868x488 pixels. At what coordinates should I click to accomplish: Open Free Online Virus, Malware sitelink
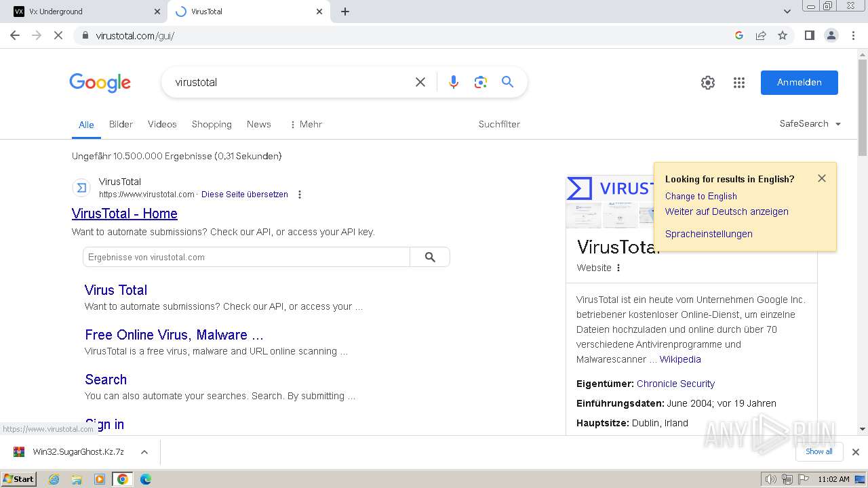174,335
